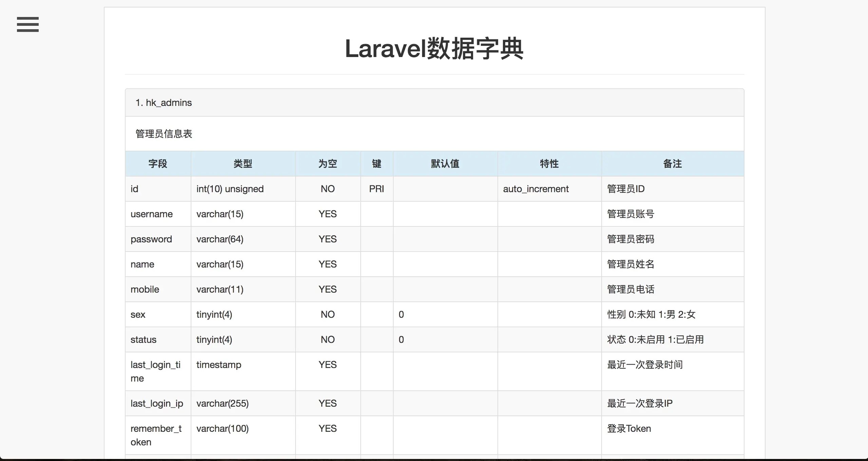The width and height of the screenshot is (868, 461).
Task: Click the 字段 column header
Action: (x=158, y=164)
